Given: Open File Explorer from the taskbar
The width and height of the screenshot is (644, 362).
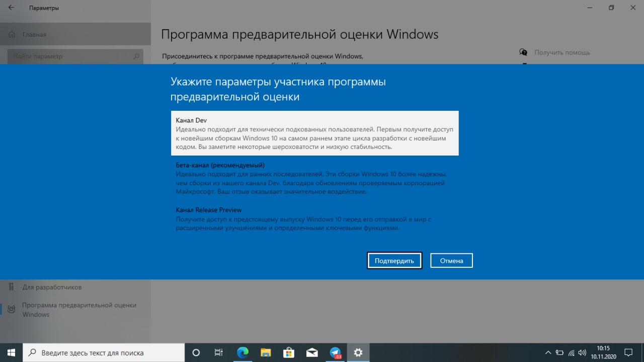Looking at the screenshot, I should (x=266, y=352).
